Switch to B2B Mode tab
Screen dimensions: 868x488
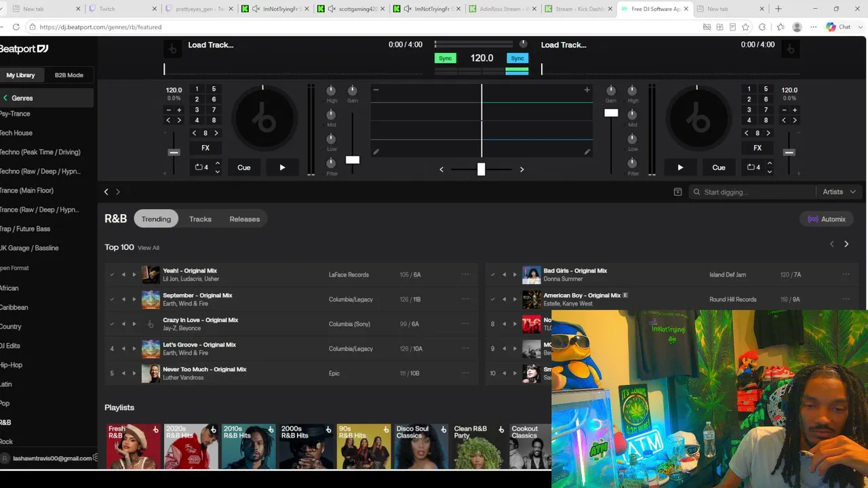point(69,75)
